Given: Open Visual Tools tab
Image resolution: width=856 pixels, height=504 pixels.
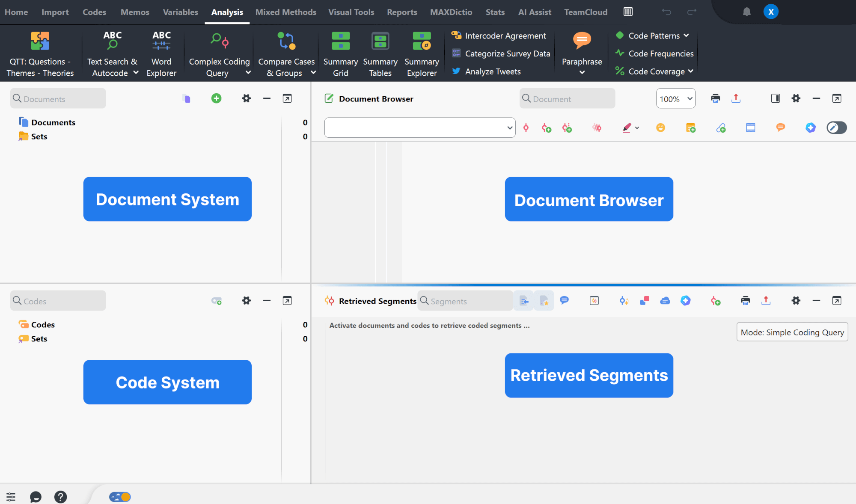Looking at the screenshot, I should [x=351, y=12].
